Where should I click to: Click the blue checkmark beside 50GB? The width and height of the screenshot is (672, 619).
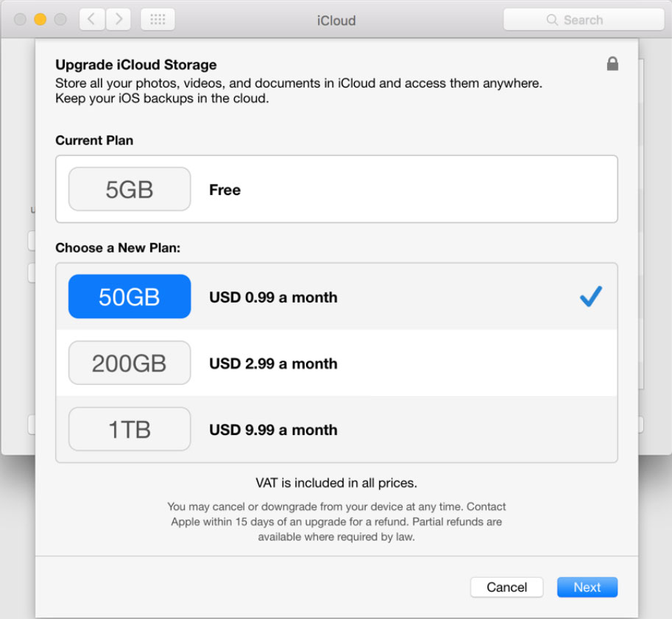(590, 297)
